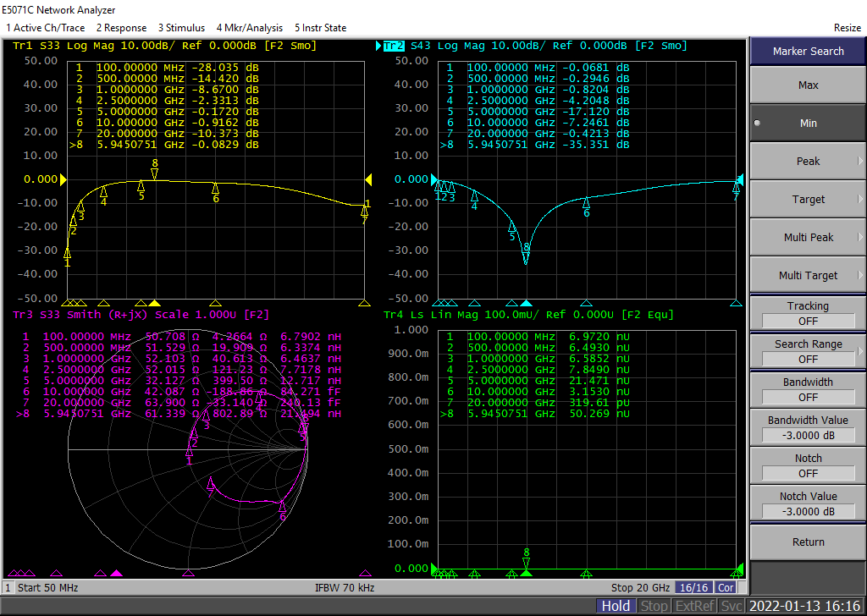Open the Search Range submenu
Image resolution: width=867 pixels, height=616 pixels.
coord(808,351)
